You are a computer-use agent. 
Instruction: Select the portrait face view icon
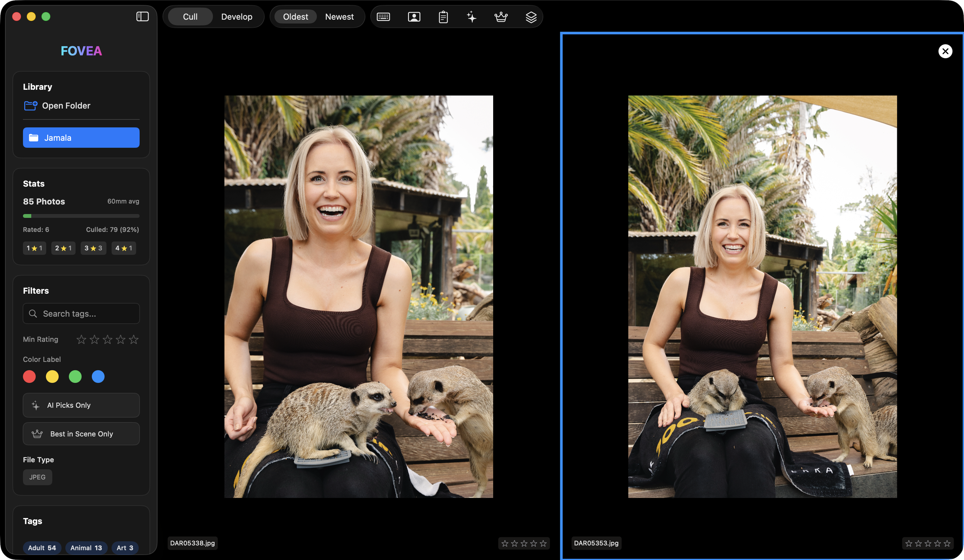pyautogui.click(x=413, y=17)
